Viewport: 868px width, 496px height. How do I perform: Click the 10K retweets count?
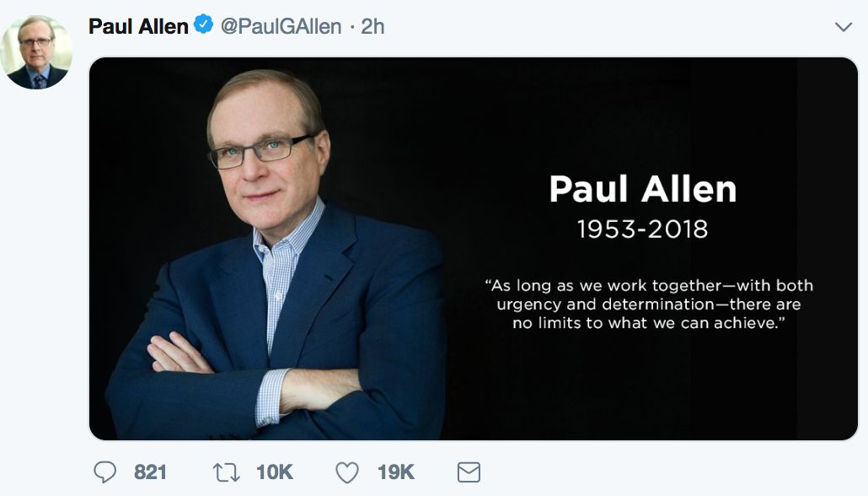(x=274, y=472)
